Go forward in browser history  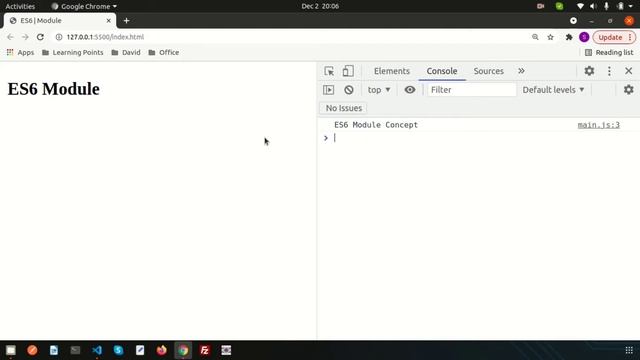point(25,37)
